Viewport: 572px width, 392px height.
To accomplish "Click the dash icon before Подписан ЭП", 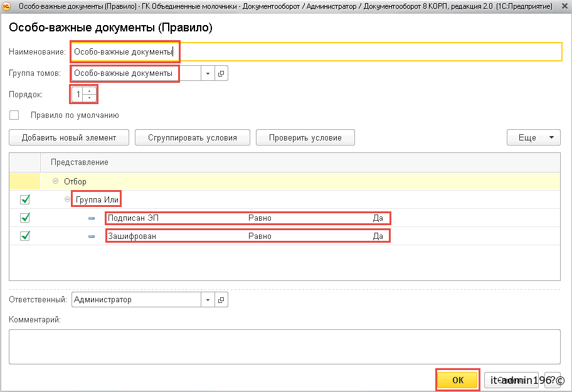I will tap(92, 218).
